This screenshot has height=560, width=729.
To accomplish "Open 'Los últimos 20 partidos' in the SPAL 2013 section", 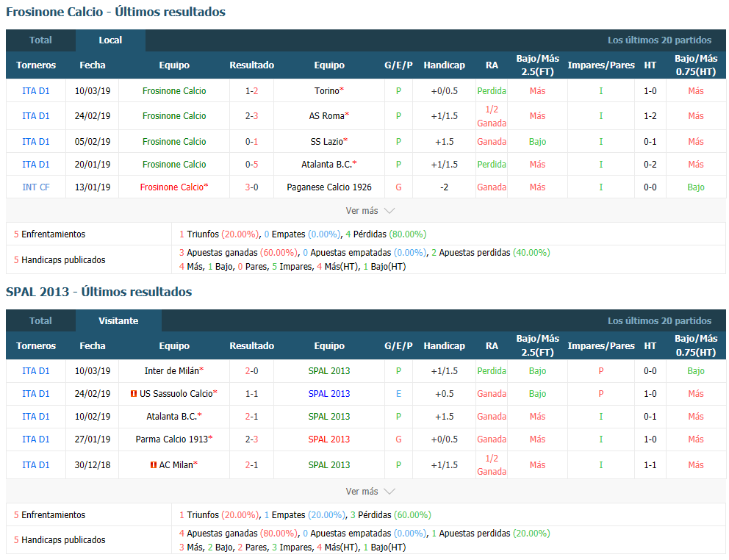I will [x=659, y=321].
